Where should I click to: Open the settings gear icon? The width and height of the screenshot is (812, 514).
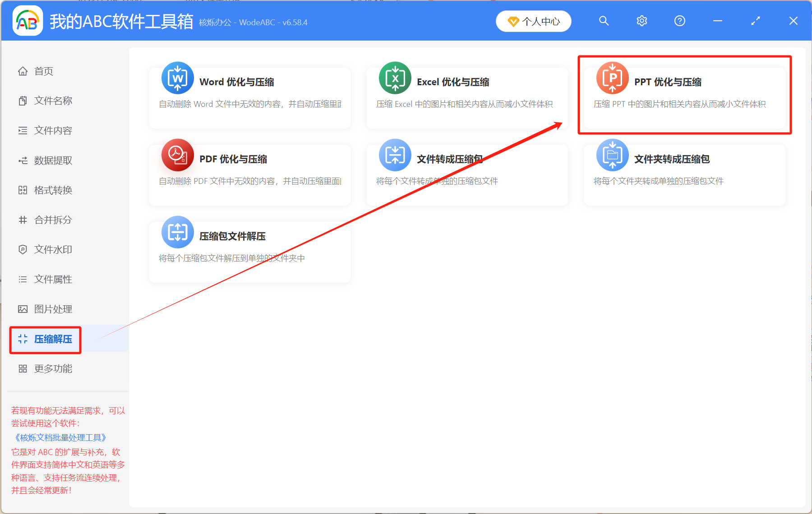pyautogui.click(x=641, y=21)
